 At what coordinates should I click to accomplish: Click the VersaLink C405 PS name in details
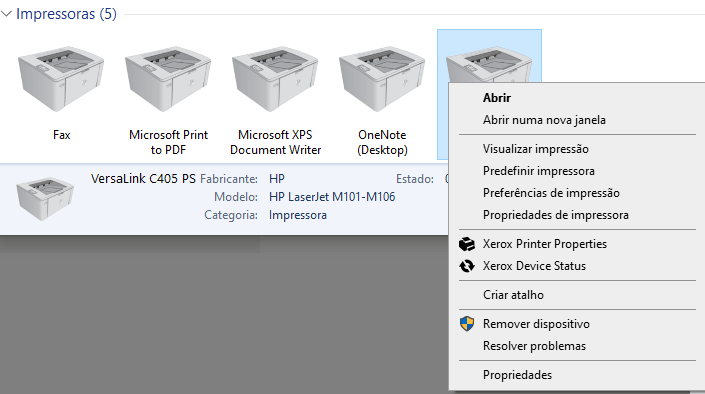143,179
